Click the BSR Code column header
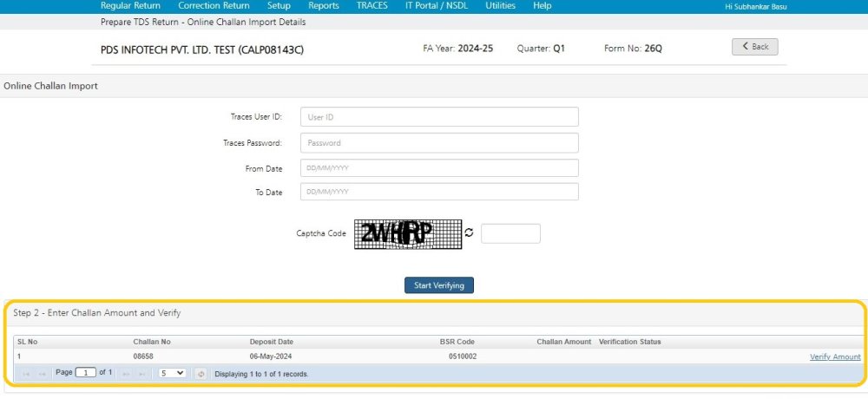868x399 pixels. [x=457, y=342]
